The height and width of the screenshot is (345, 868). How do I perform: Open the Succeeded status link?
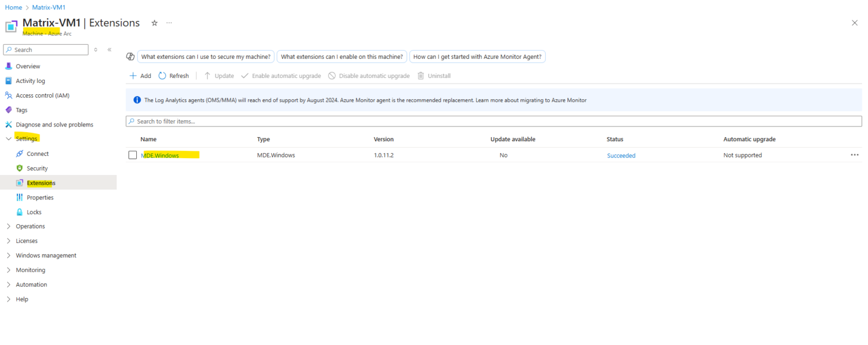[x=620, y=155]
